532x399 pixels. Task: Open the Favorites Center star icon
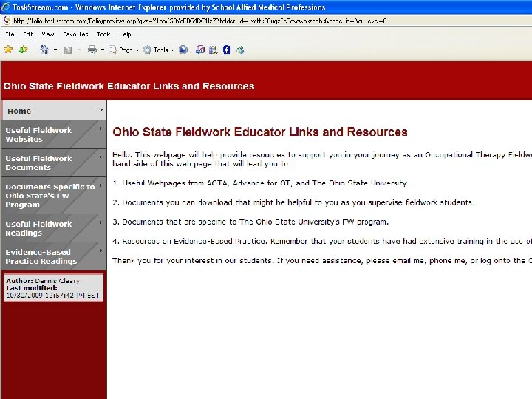click(8, 50)
